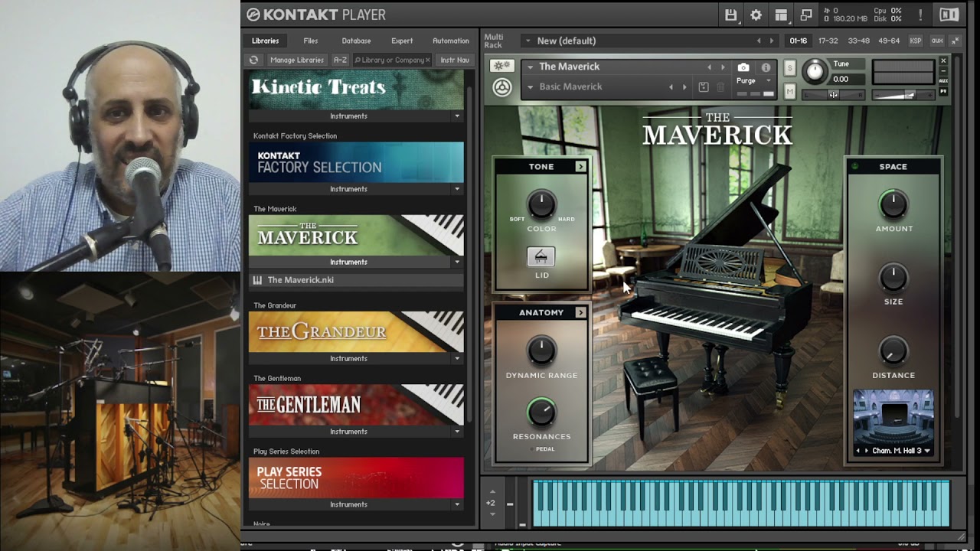Mute the instrument with M button

[790, 92]
